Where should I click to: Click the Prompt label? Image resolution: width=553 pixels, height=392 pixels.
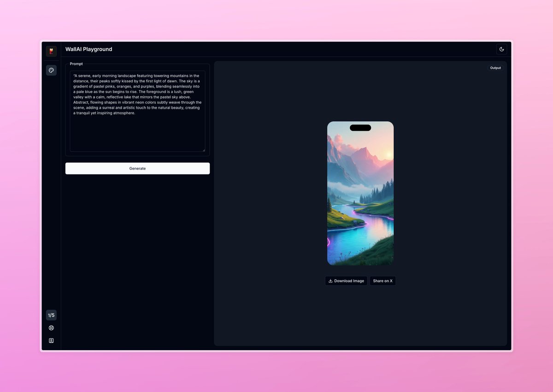[x=76, y=64]
